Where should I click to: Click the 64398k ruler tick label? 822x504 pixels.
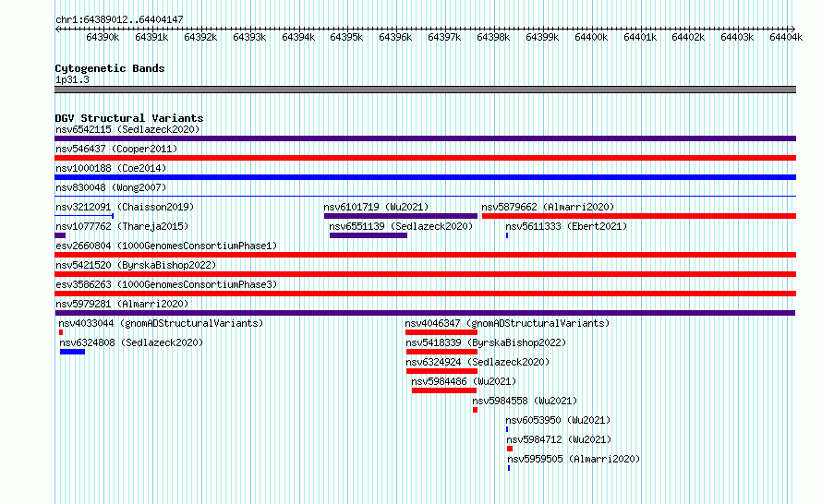pyautogui.click(x=493, y=37)
